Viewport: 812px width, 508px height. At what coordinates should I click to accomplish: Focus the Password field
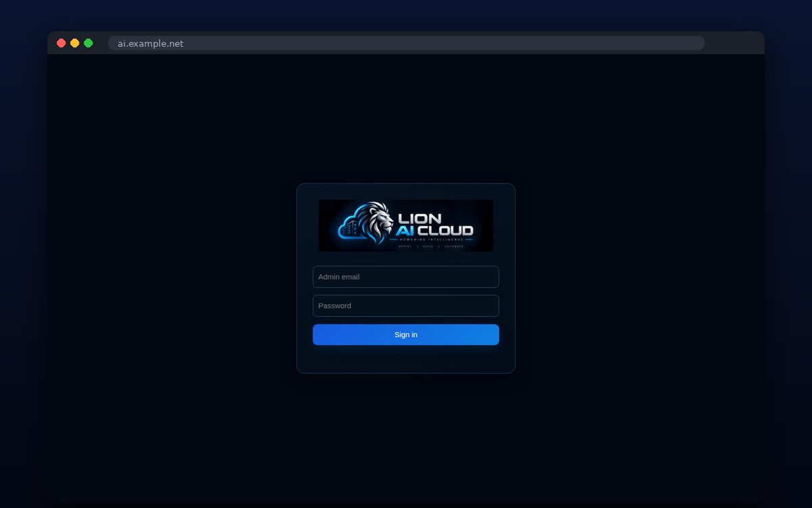406,306
